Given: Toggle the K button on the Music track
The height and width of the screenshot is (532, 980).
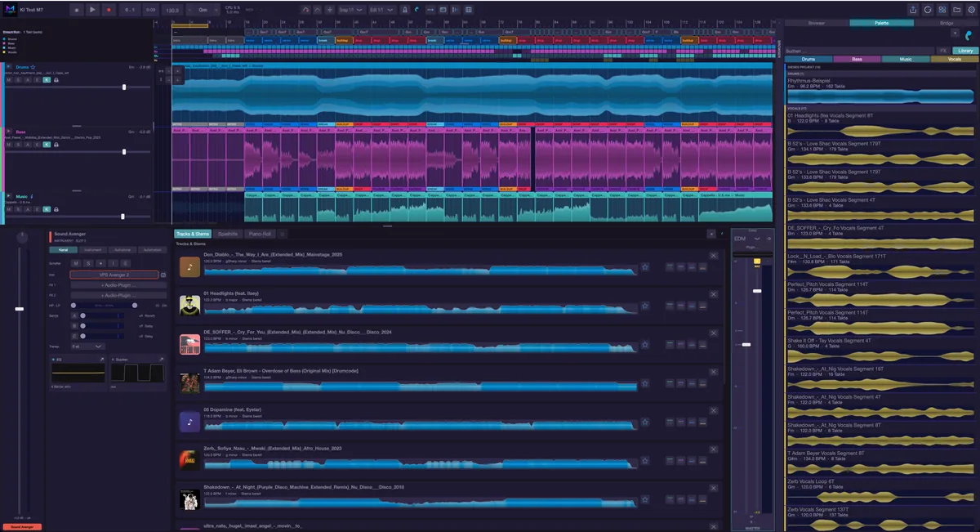Looking at the screenshot, I should point(47,210).
